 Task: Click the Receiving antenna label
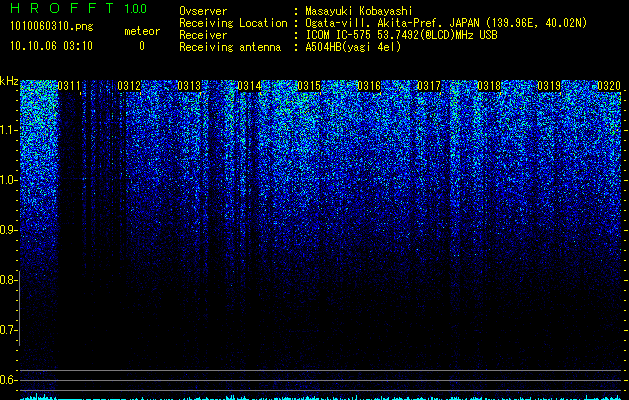230,47
